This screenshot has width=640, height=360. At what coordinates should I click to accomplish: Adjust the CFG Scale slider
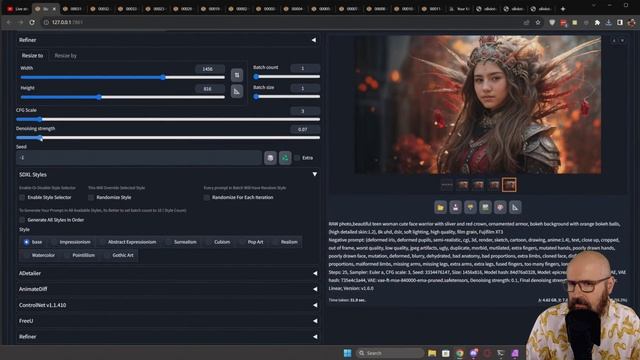click(168, 120)
